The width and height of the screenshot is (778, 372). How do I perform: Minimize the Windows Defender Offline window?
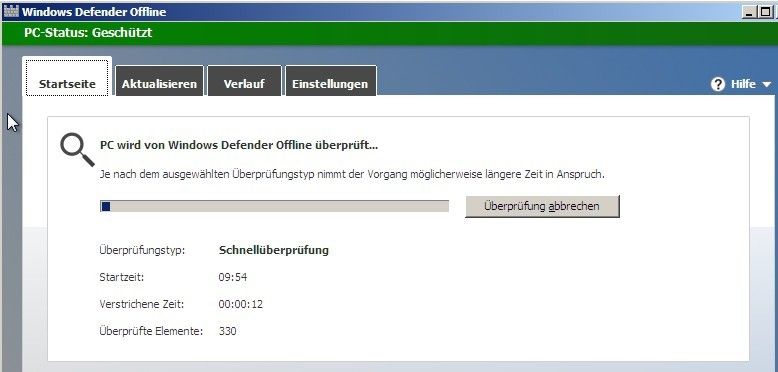pyautogui.click(x=749, y=12)
